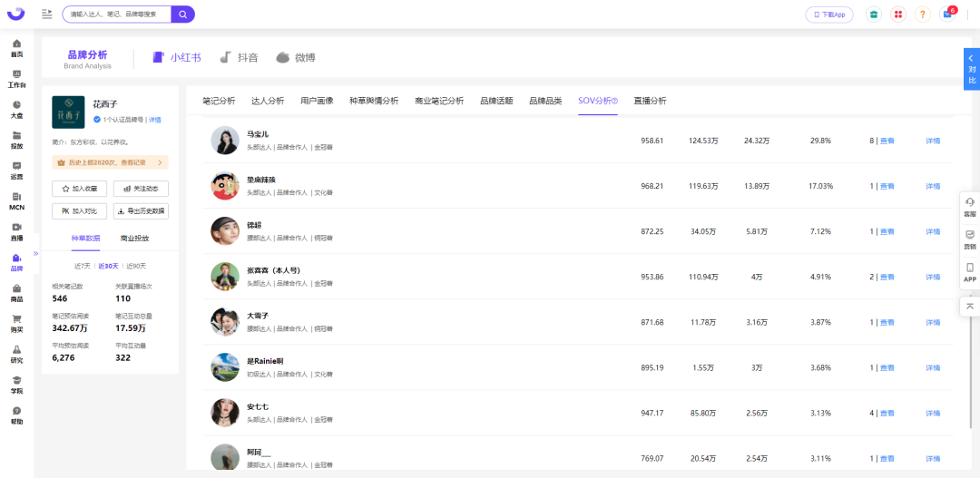Open 投放 folder icon in sidebar
Screen dimensions: 980x478
pos(17,140)
